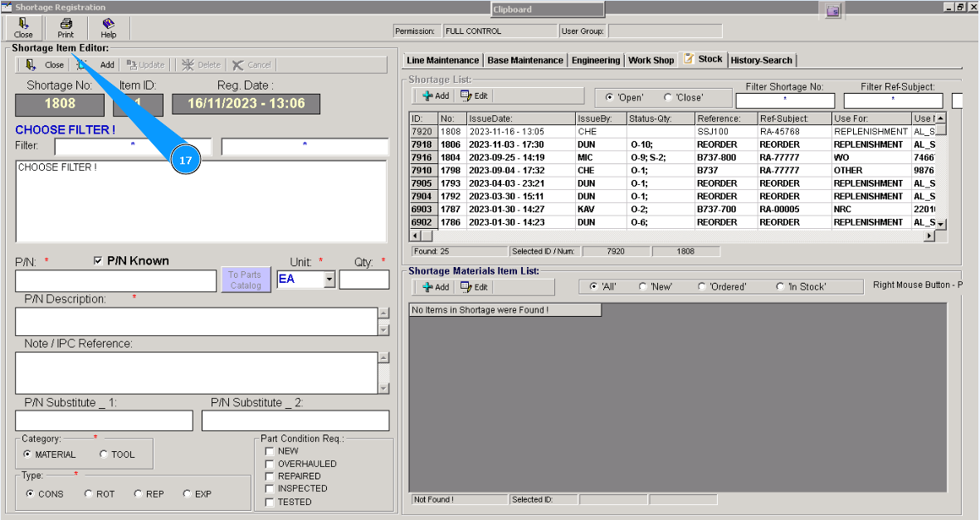The height and width of the screenshot is (520, 980).
Task: Open the History-Search tab
Action: [x=761, y=61]
